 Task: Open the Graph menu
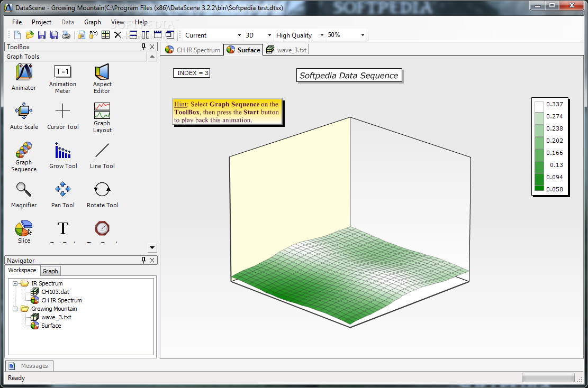point(93,22)
